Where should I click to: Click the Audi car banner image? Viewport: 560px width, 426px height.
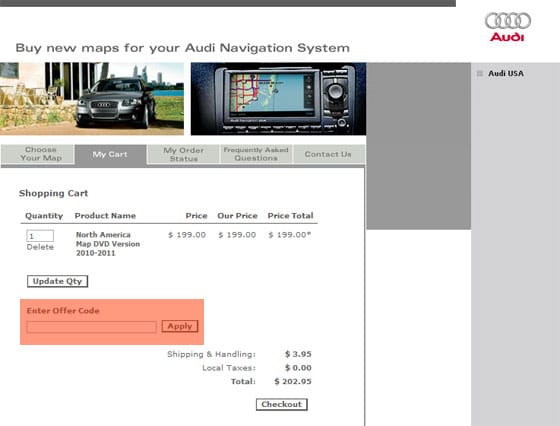tap(92, 99)
